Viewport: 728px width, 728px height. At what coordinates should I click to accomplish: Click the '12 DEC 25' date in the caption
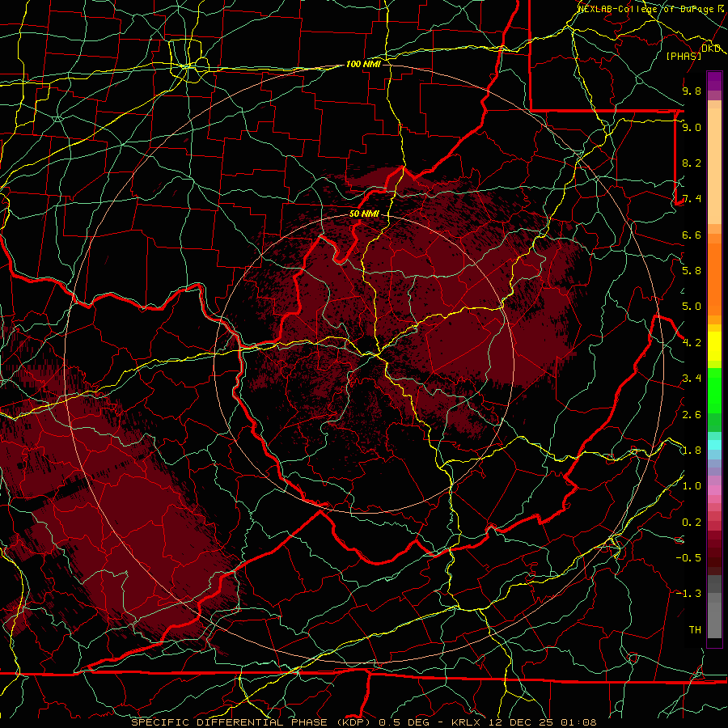pyautogui.click(x=522, y=722)
